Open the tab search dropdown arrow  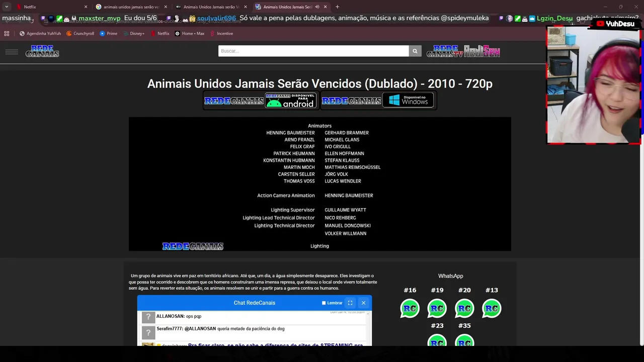[x=7, y=7]
